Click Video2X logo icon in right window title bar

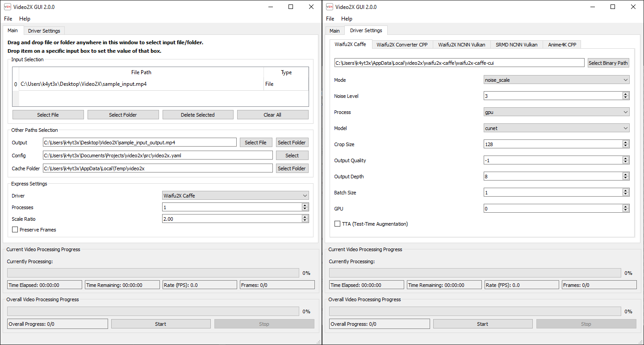tap(330, 7)
